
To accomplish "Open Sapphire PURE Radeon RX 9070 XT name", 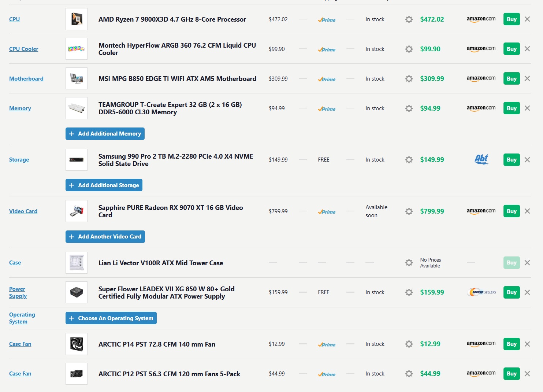I will pyautogui.click(x=171, y=211).
